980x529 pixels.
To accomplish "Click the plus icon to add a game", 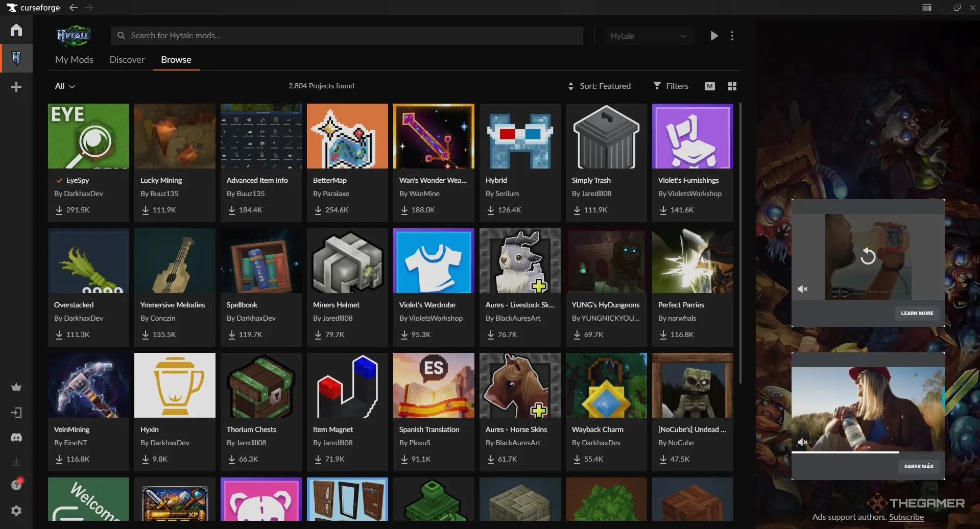I will tap(16, 87).
